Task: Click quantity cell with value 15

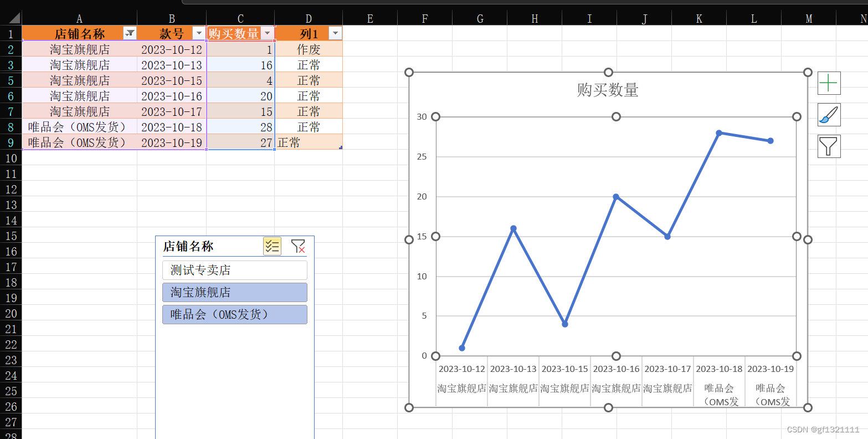Action: pyautogui.click(x=240, y=111)
